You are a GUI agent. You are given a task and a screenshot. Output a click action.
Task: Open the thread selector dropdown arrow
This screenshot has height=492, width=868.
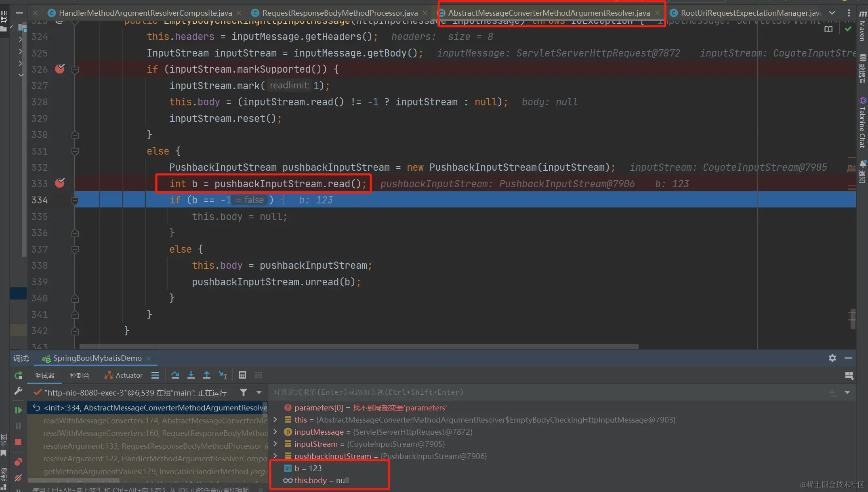259,392
